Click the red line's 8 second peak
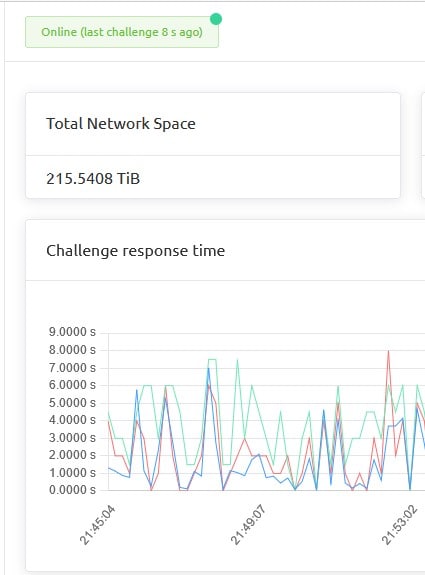This screenshot has height=575, width=425. [388, 351]
